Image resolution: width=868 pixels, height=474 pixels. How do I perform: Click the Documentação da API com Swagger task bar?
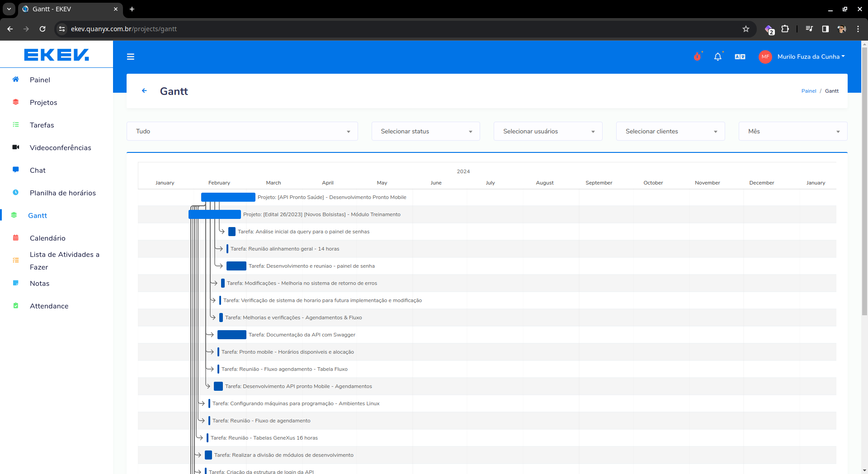(x=231, y=335)
